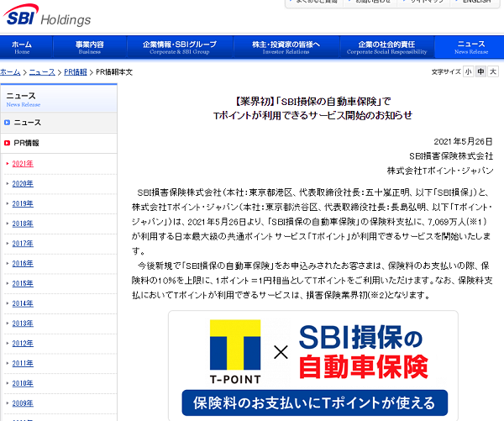The height and width of the screenshot is (421, 504).
Task: Open ニュース item in sidebar
Action: pyautogui.click(x=59, y=123)
